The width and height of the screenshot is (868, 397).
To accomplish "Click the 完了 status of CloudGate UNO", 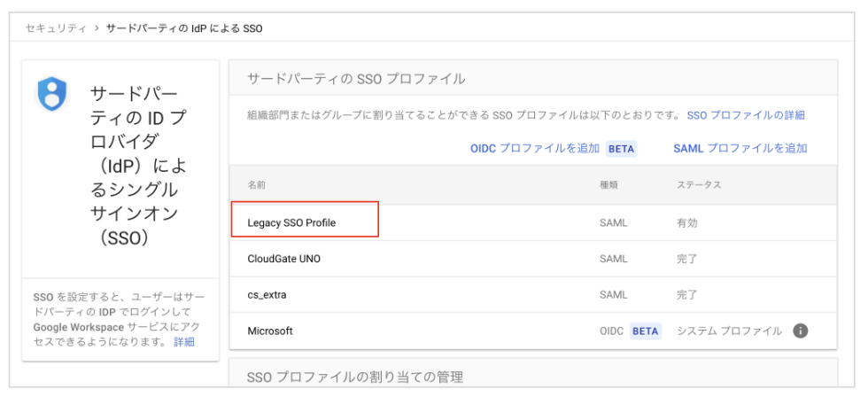I will tap(687, 259).
